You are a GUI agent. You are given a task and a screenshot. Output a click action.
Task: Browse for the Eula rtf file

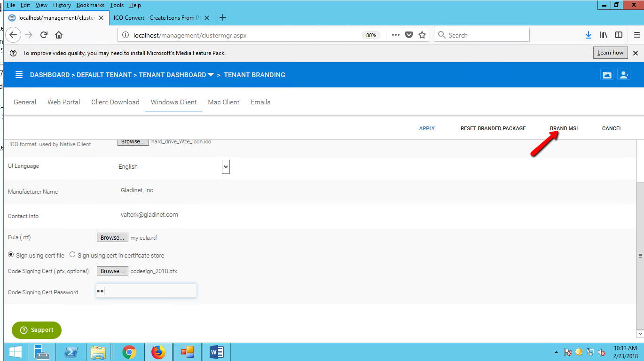[x=112, y=238]
